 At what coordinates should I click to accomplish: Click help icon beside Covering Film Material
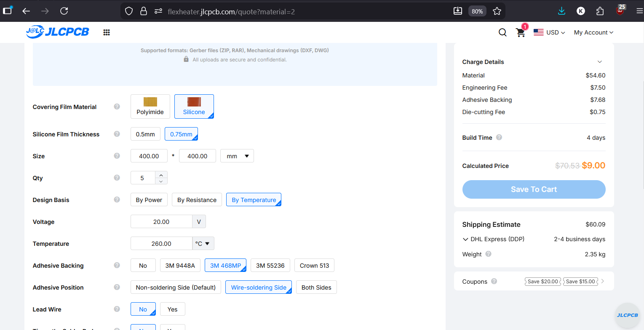click(x=117, y=107)
